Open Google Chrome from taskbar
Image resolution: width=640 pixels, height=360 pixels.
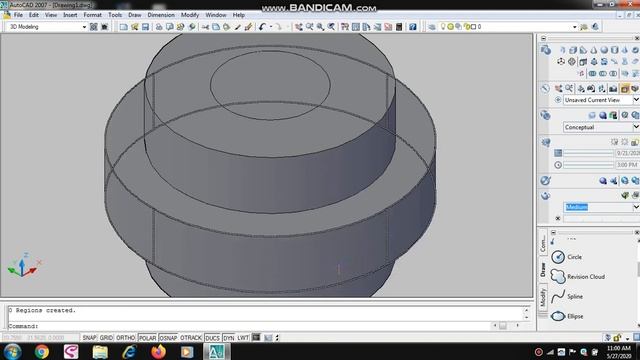point(42,351)
